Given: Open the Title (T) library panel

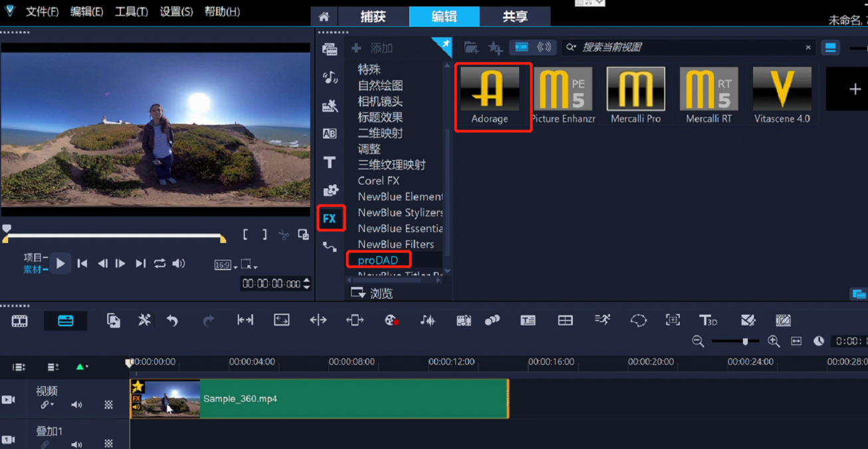Looking at the screenshot, I should click(x=330, y=162).
